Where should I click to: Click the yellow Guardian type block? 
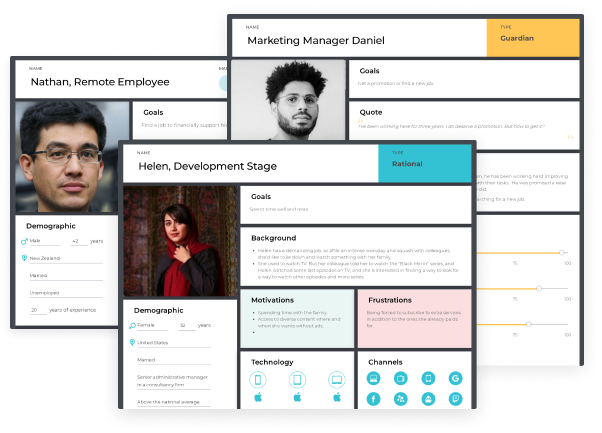[x=532, y=39]
